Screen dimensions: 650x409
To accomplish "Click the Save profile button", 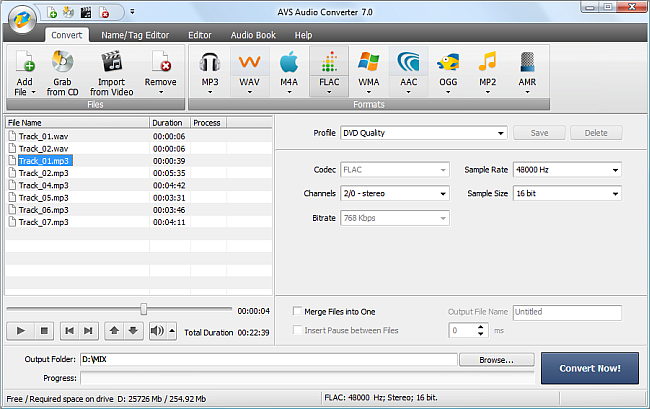I will coord(539,133).
